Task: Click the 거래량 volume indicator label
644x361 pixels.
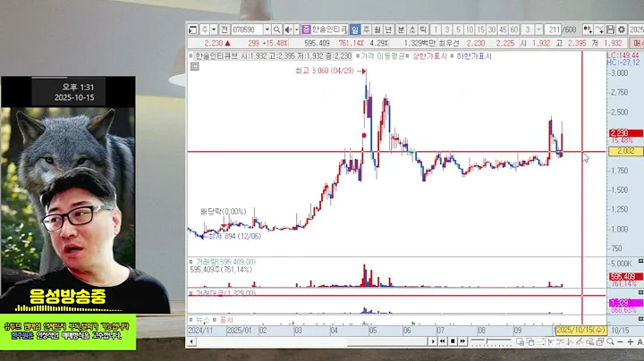Action: pyautogui.click(x=225, y=262)
